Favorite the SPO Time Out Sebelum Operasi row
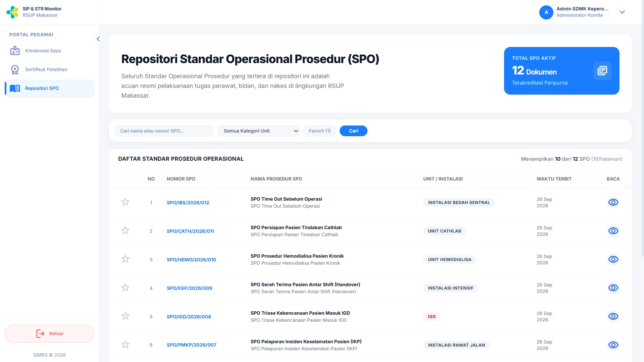Screen dimensions: 644x362 pyautogui.click(x=125, y=202)
